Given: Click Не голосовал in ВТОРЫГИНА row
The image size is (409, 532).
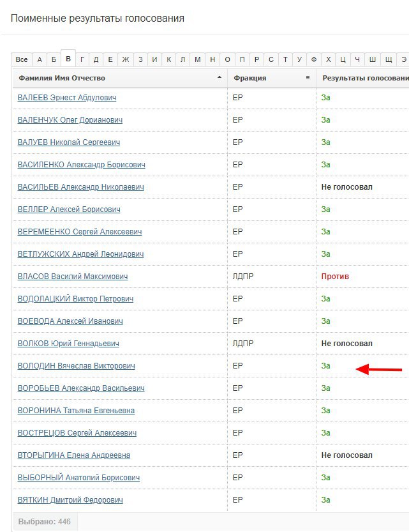Looking at the screenshot, I should 346,455.
